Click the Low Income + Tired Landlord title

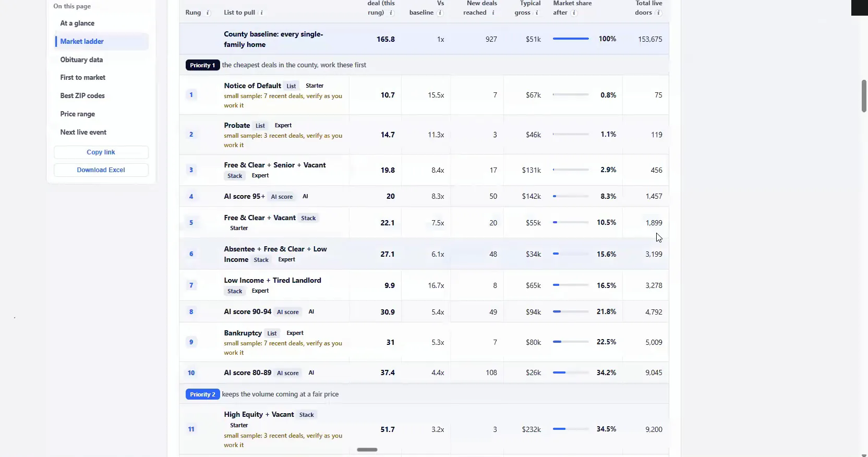(x=272, y=280)
